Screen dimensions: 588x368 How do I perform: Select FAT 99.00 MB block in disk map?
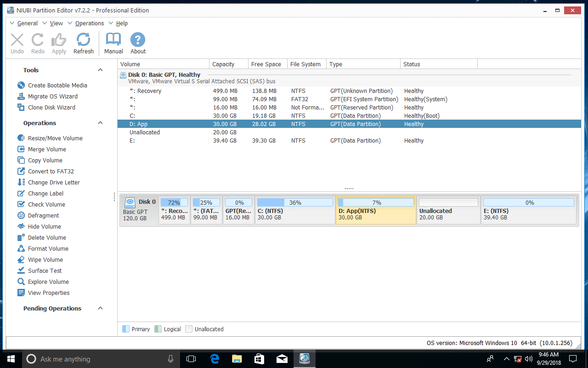coord(207,210)
